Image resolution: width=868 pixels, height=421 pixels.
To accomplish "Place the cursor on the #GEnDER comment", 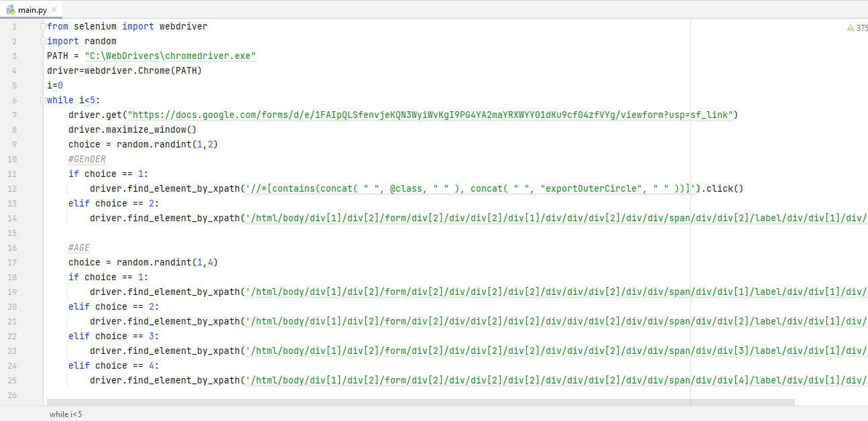I will (x=87, y=160).
